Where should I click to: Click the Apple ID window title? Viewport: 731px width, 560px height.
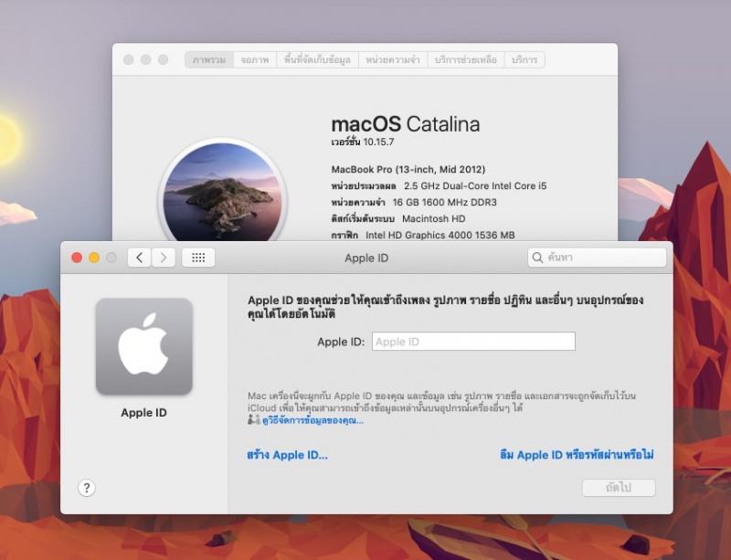(366, 258)
